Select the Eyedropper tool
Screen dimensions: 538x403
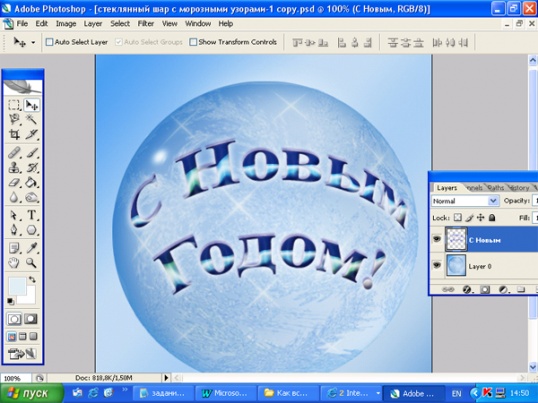coord(32,248)
